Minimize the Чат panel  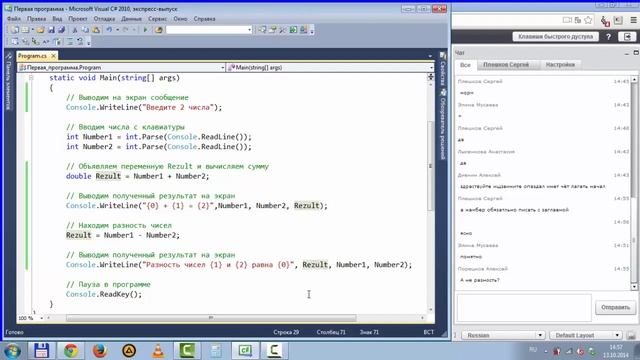627,53
